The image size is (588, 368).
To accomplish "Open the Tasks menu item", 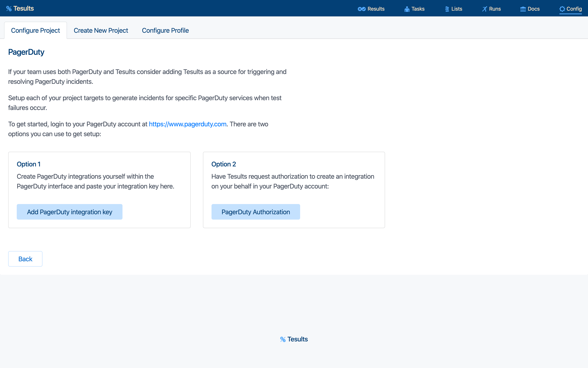I will tap(414, 9).
